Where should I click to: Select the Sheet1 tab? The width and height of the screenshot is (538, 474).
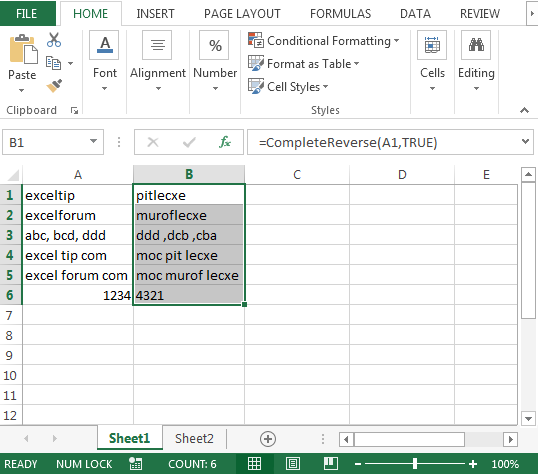(x=130, y=438)
